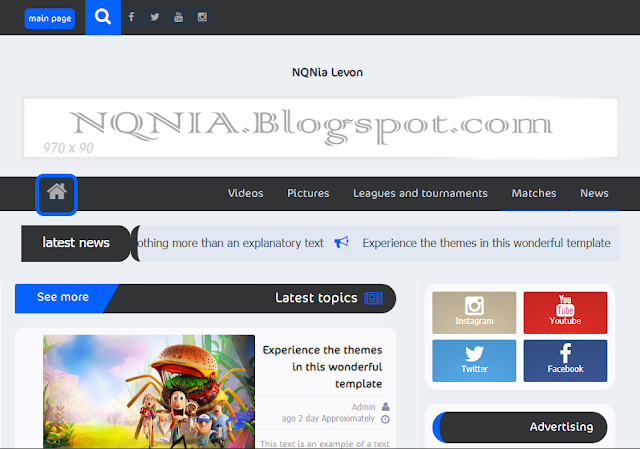Viewport: 640px width, 449px height.
Task: Open post title Experience the themes in this wonderful template
Action: [322, 367]
